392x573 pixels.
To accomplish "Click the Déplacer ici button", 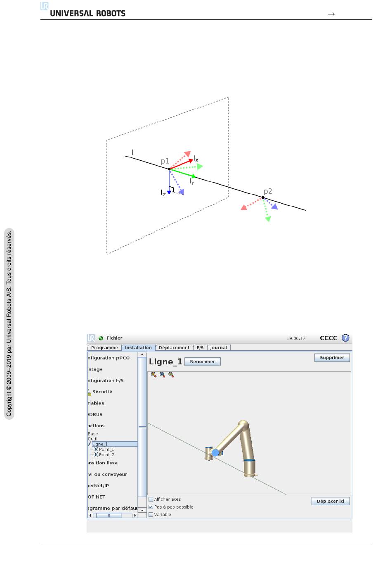I will point(331,501).
